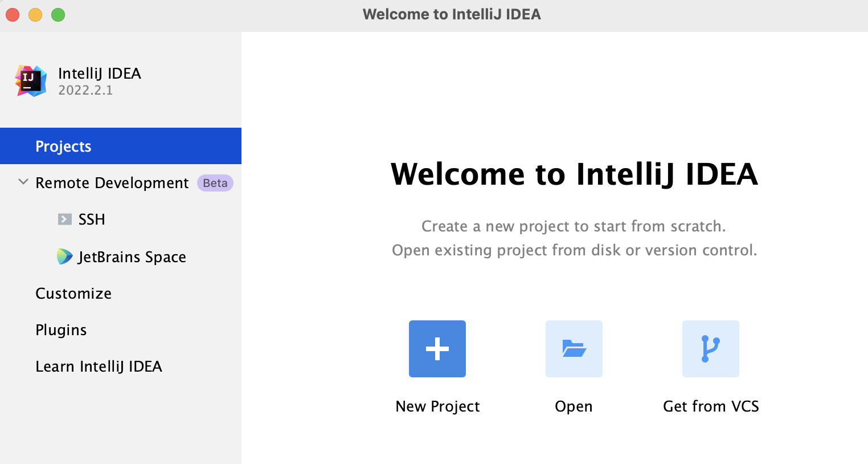Click the window title text in title bar

point(452,14)
